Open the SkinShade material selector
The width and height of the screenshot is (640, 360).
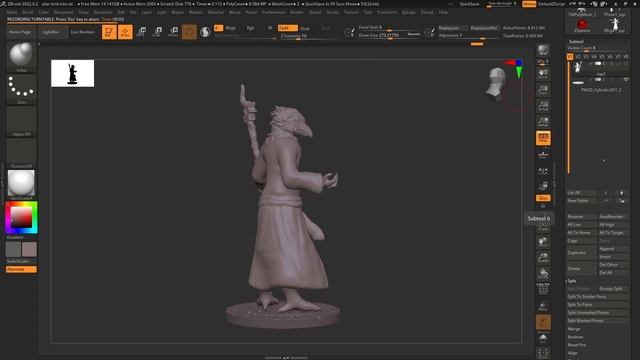[21, 184]
